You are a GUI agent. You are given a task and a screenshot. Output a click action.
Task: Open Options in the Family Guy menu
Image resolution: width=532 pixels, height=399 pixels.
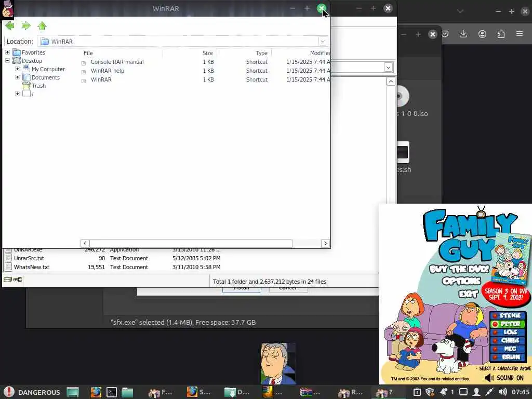[x=461, y=281]
